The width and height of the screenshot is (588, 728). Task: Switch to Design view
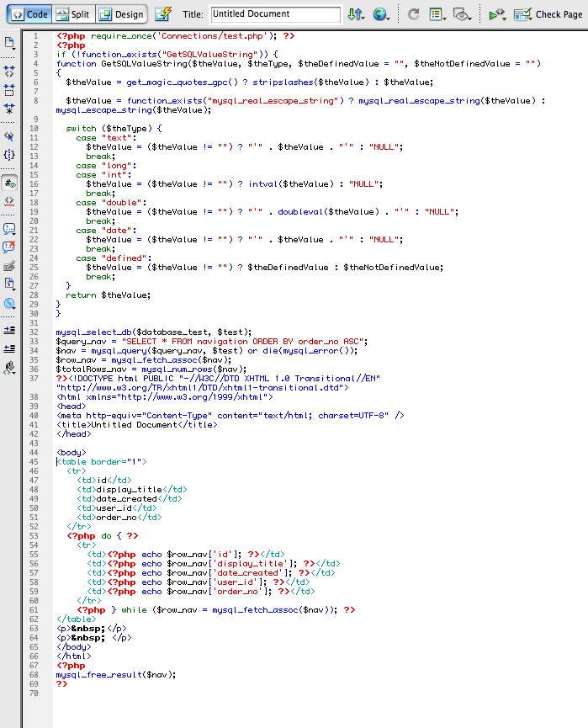pos(122,14)
